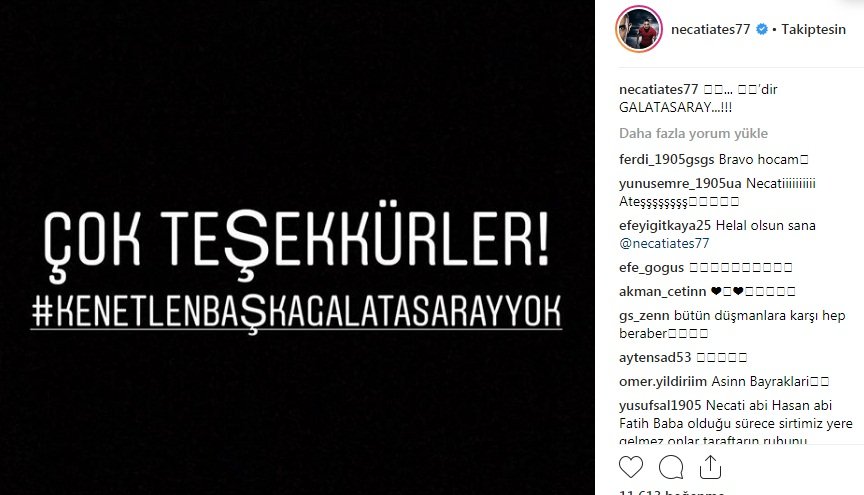Viewport: 864px width, 495px height.
Task: Click the Çok Teşekkürler post image
Action: 297,248
